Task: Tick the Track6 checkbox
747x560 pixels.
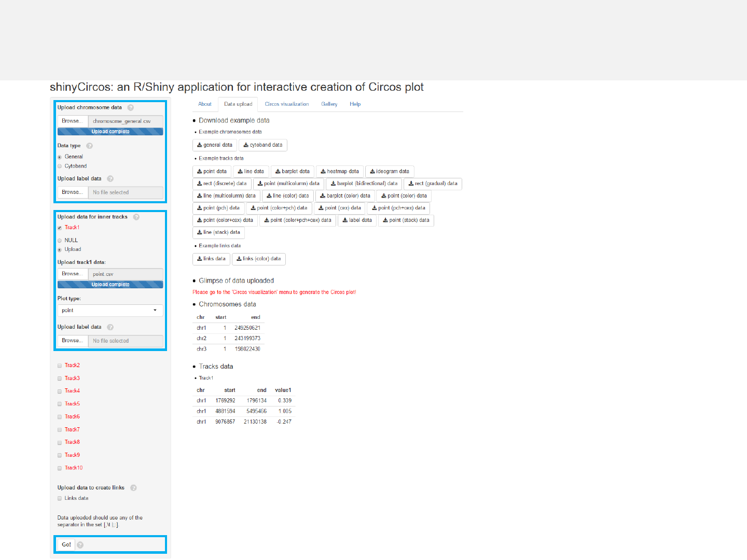Action: pyautogui.click(x=60, y=417)
